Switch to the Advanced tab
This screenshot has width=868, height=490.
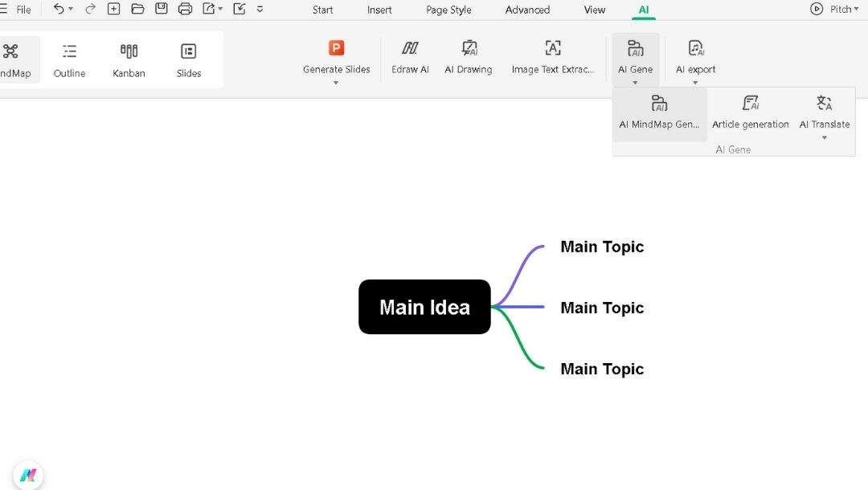(x=526, y=10)
